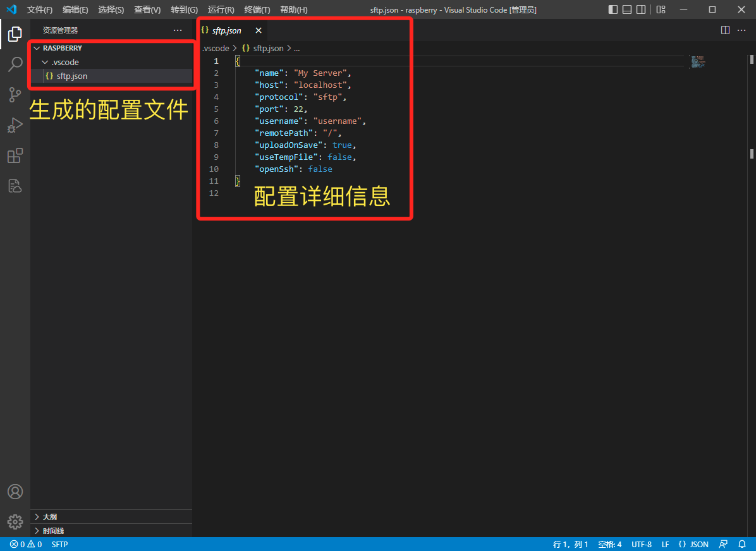The width and height of the screenshot is (756, 551).
Task: Change indentation via 空格: 4
Action: click(x=610, y=544)
